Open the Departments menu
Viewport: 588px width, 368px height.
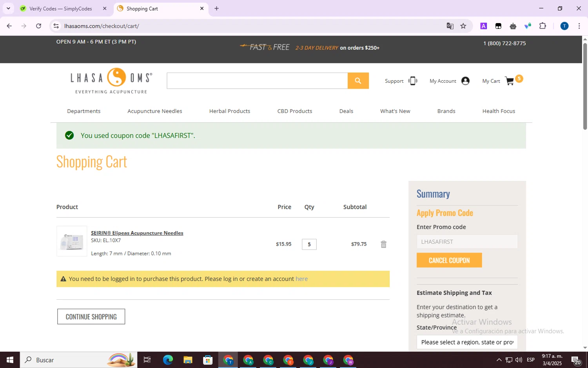[84, 111]
